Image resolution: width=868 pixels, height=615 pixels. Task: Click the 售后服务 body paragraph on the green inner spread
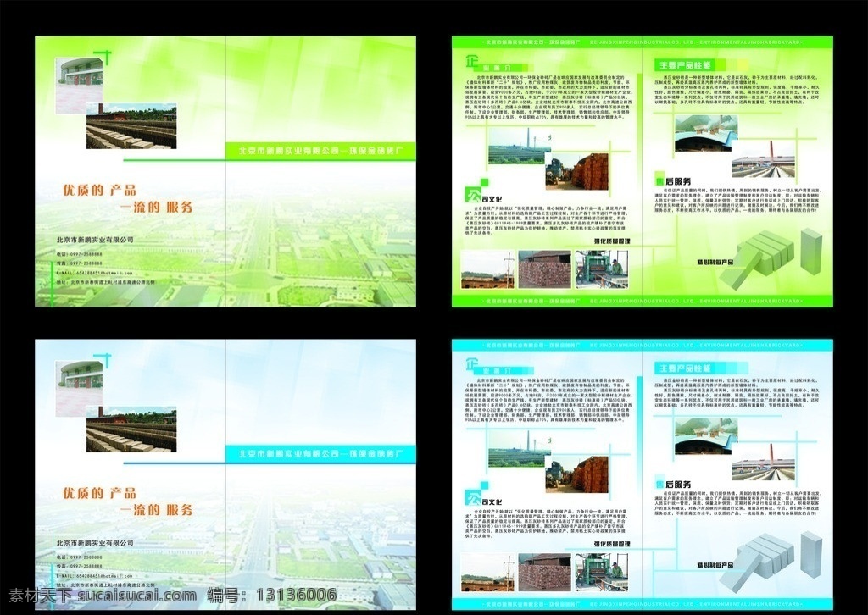pos(737,200)
